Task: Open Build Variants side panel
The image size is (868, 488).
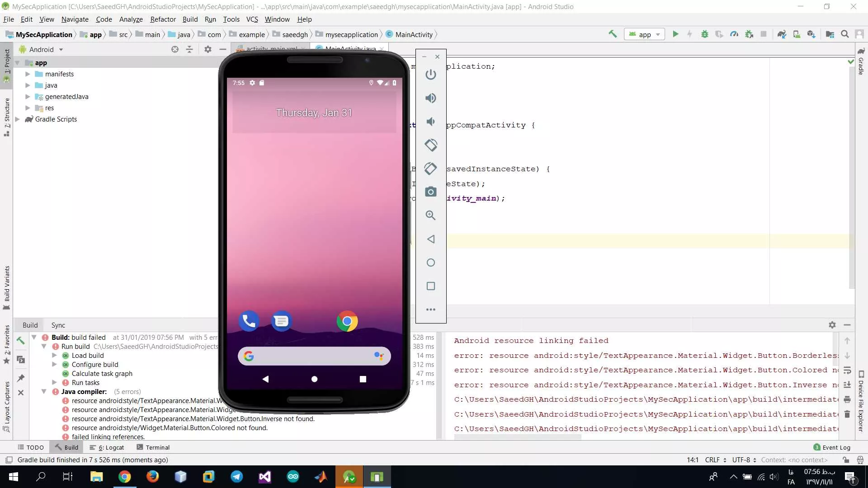Action: click(7, 287)
